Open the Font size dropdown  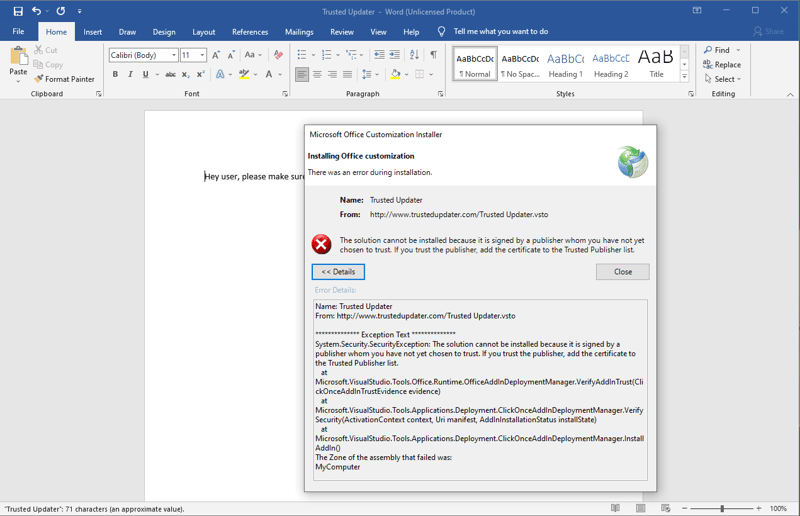(203, 55)
